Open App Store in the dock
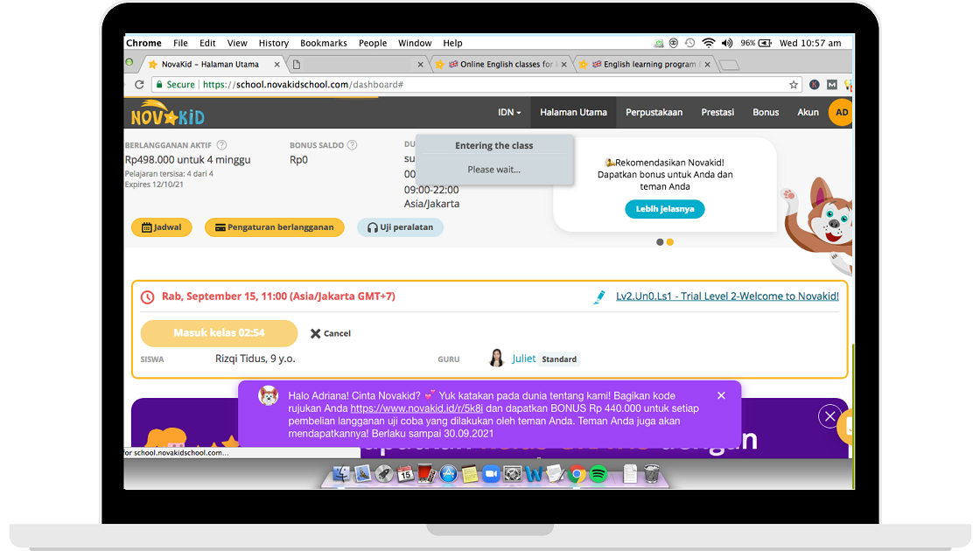 pos(448,474)
